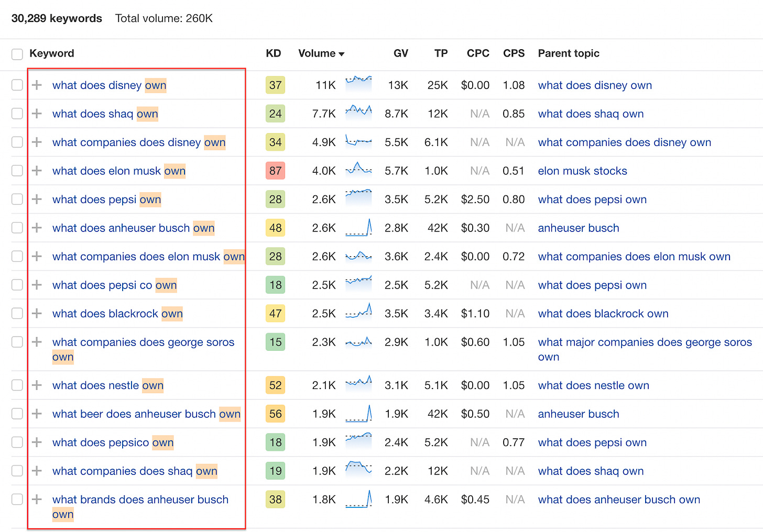Open trend sparkline for 'what companies does shaq own'
The width and height of the screenshot is (763, 532).
(358, 470)
